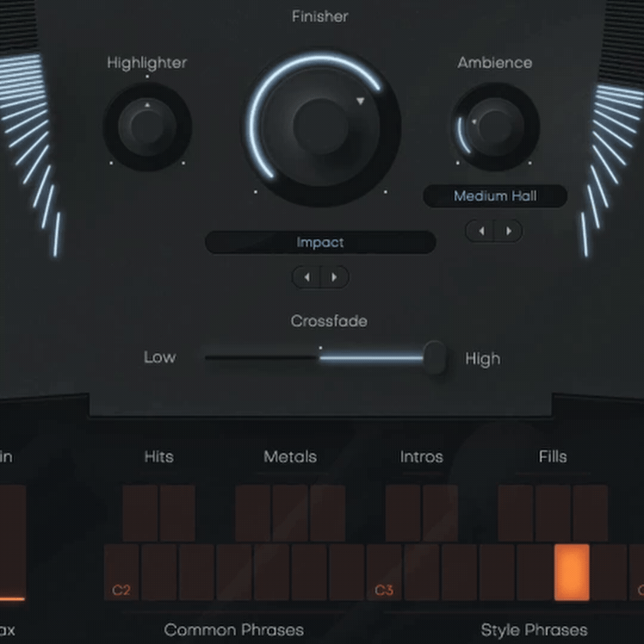Click the Metals section label
Screen dimensions: 644x644
(290, 457)
